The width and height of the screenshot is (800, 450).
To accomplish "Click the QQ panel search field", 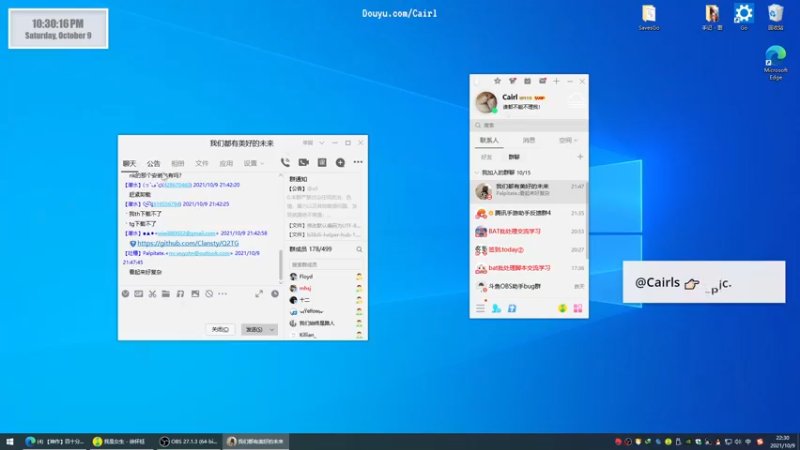I will [529, 125].
